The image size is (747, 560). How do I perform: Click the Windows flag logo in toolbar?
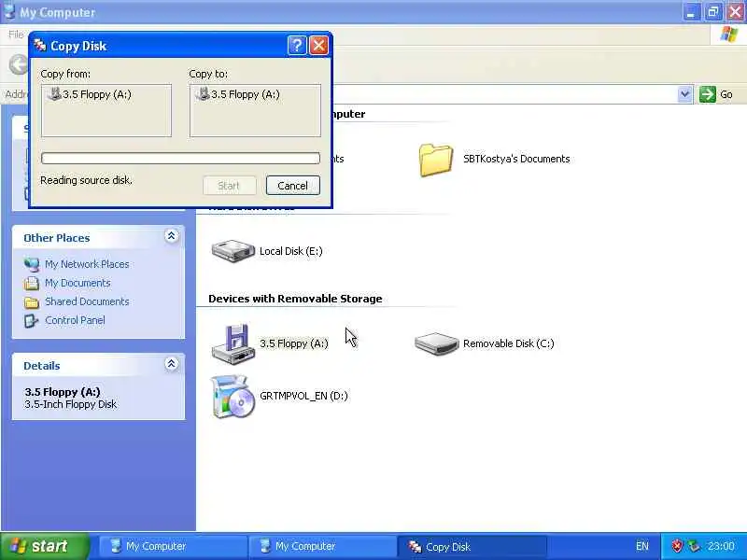click(728, 35)
